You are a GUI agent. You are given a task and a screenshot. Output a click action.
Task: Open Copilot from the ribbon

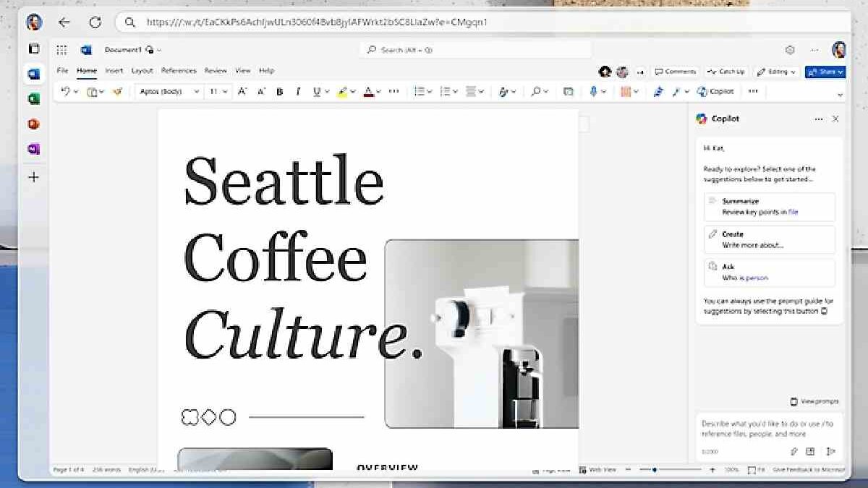[716, 92]
